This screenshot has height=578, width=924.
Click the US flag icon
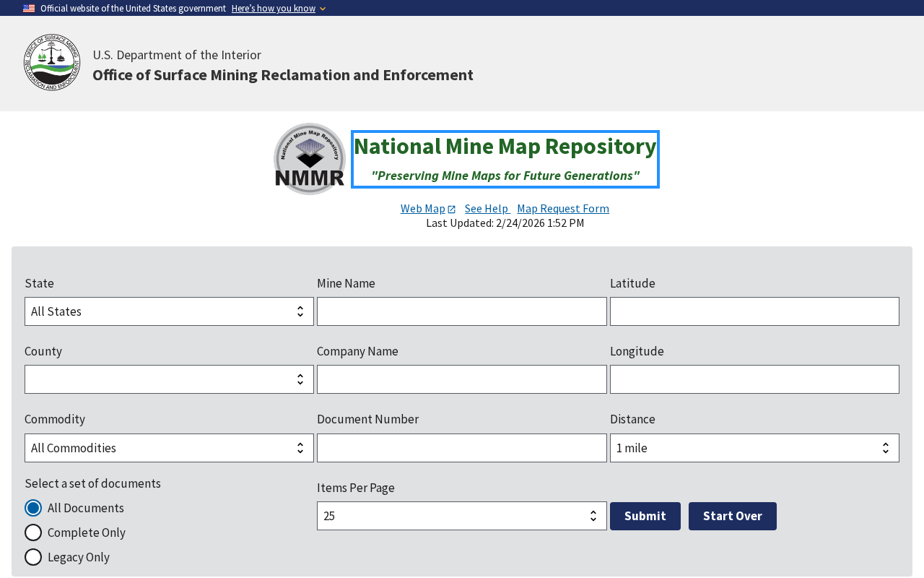29,9
